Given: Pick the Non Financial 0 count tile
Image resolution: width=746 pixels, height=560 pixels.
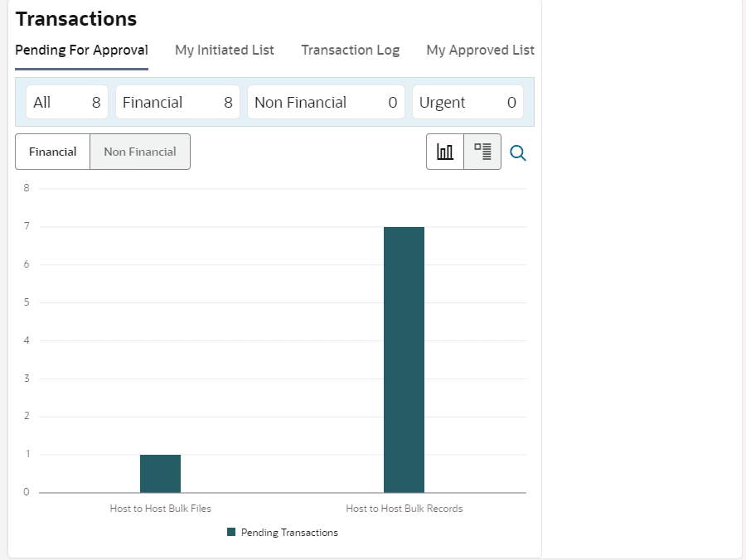Looking at the screenshot, I should click(326, 103).
